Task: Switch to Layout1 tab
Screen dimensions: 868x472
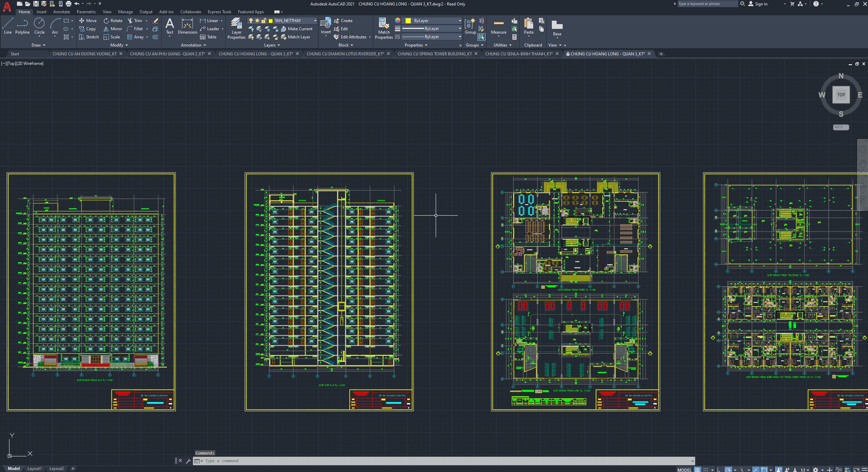Action: [x=34, y=469]
